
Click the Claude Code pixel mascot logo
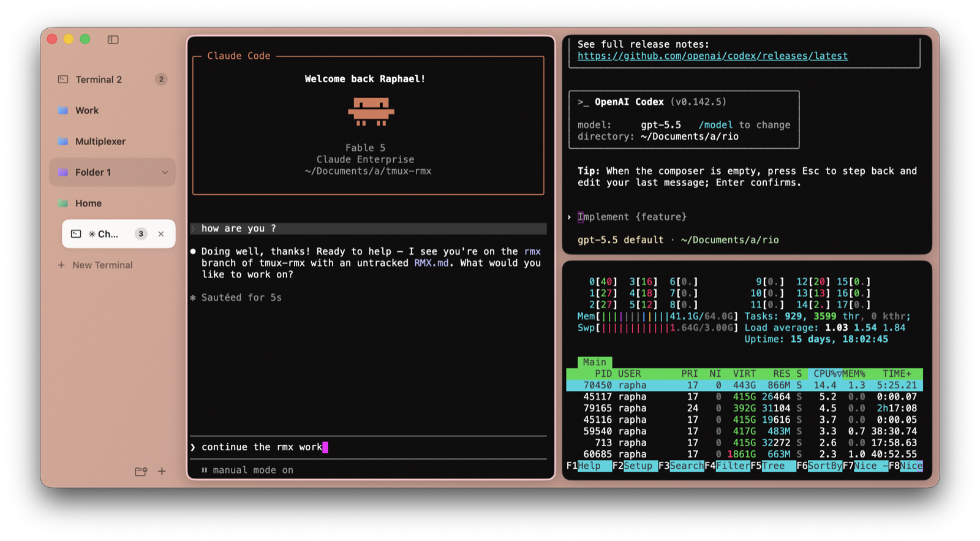pyautogui.click(x=371, y=112)
